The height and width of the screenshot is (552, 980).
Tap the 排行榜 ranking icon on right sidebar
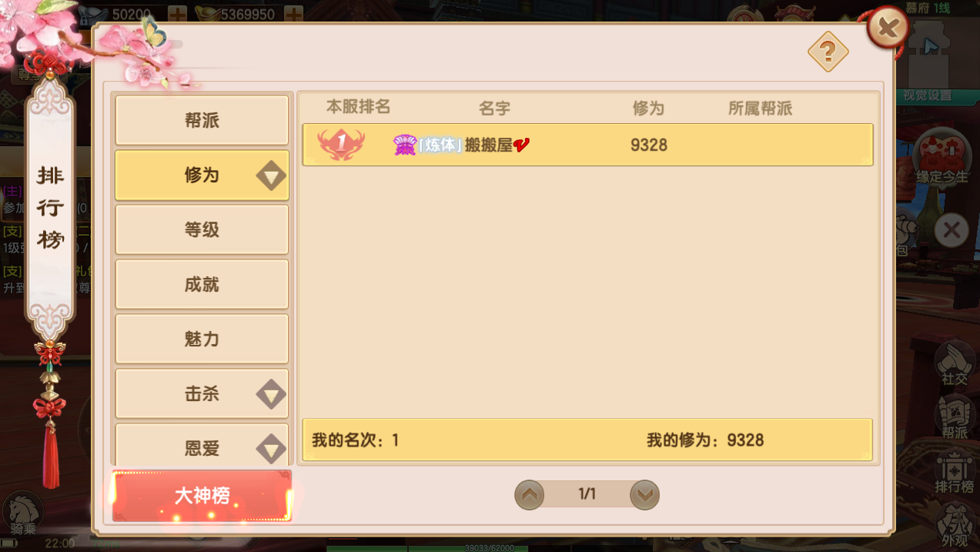tap(955, 472)
